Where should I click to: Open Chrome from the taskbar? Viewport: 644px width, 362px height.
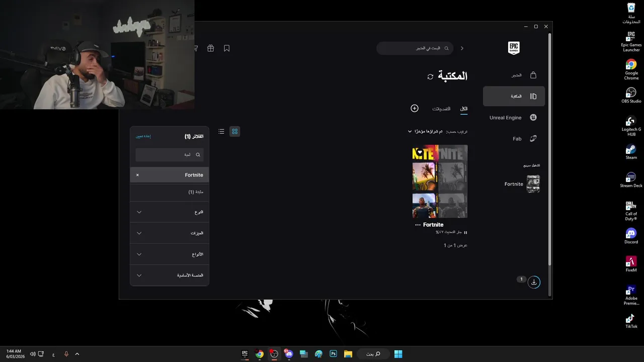pos(259,354)
